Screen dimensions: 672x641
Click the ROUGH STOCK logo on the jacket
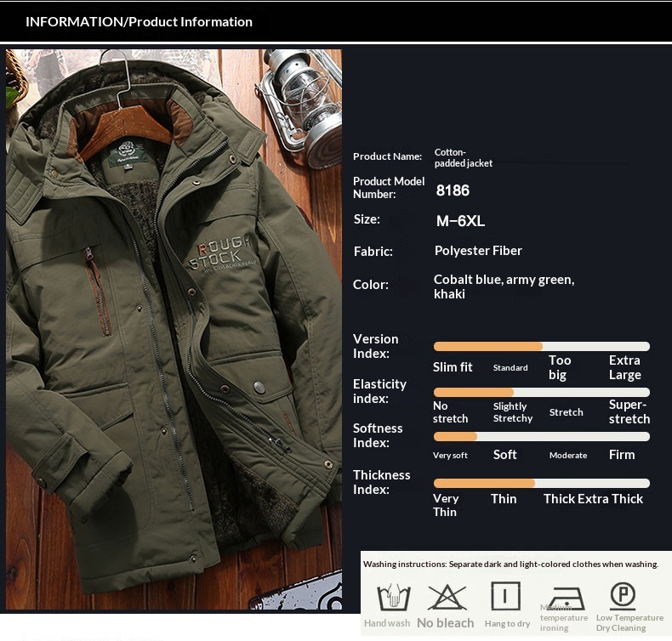click(x=220, y=252)
